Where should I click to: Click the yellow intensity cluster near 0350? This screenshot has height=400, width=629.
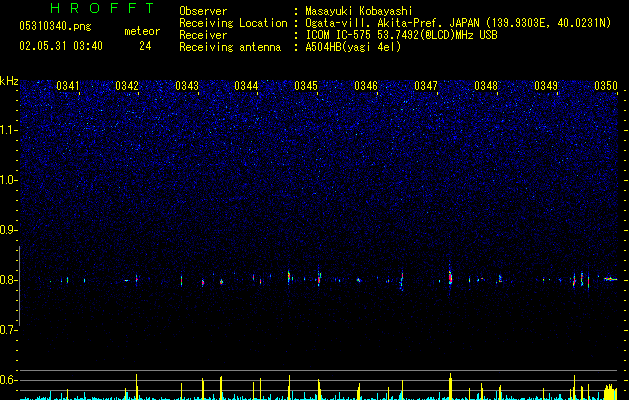pyautogui.click(x=610, y=392)
